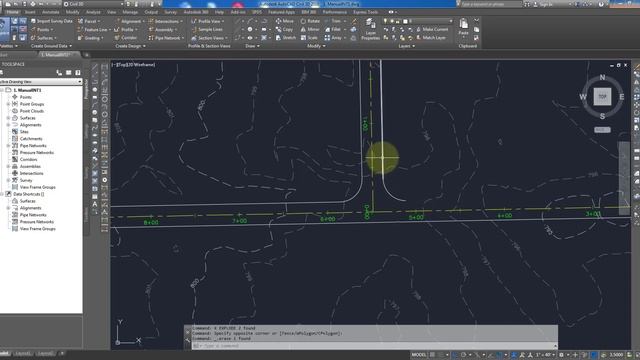Screen dimensions: 640x360
Task: Select Corridors tree item
Action: 28,160
